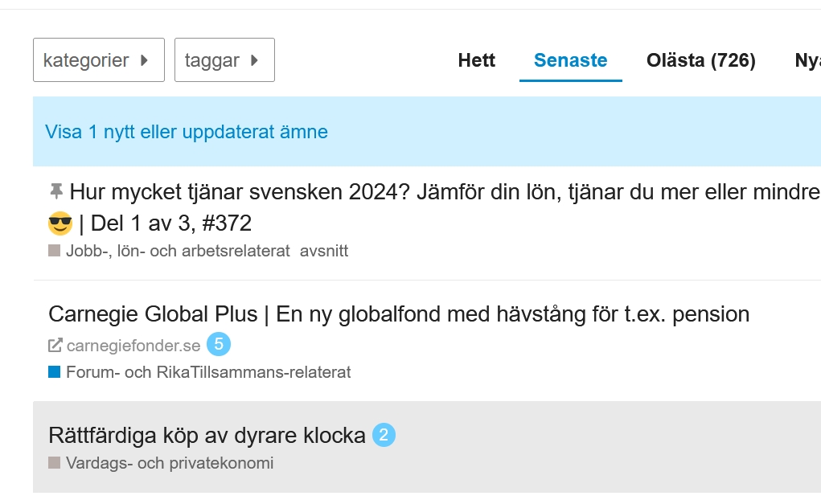The height and width of the screenshot is (504, 821).
Task: Click the unread badge showing 5
Action: pos(219,345)
